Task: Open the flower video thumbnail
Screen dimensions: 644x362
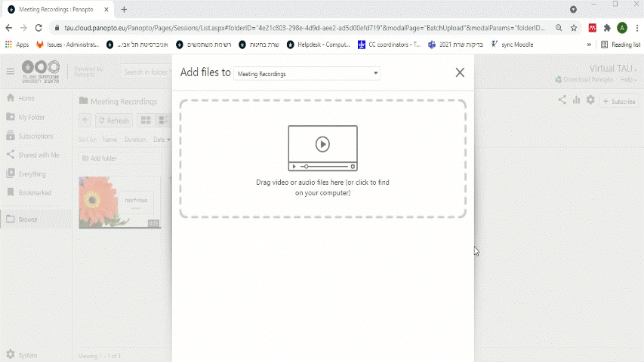Action: coord(119,202)
